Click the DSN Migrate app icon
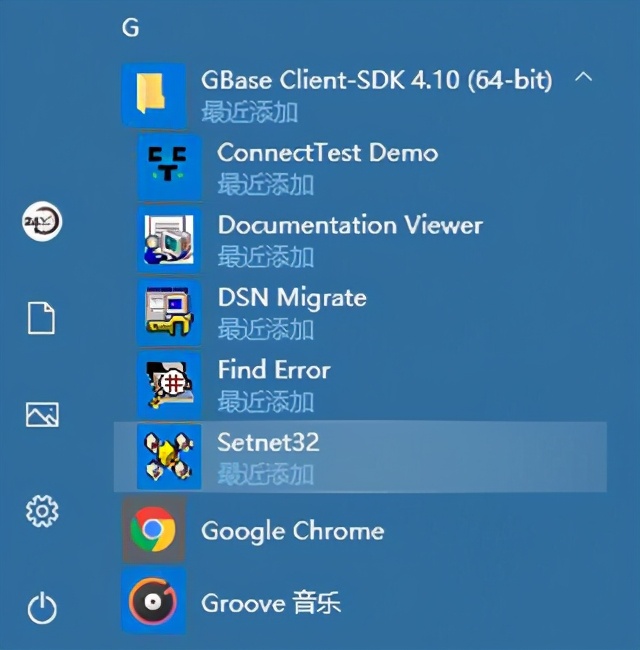 pos(169,313)
